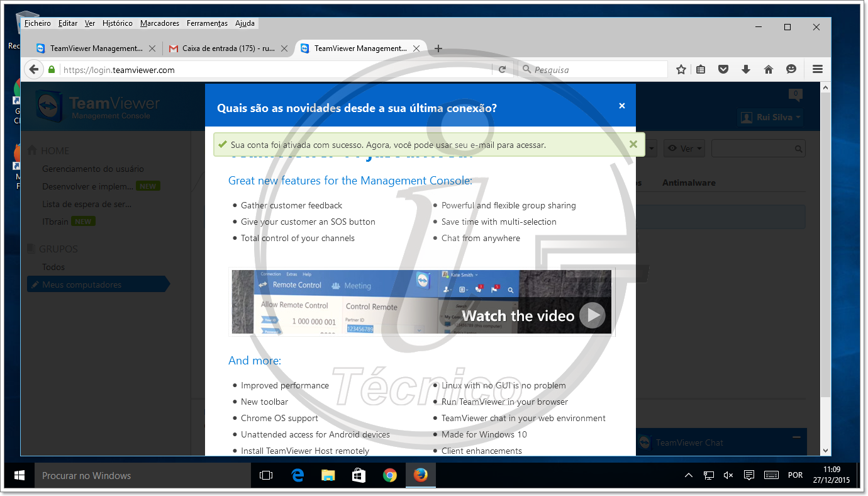This screenshot has width=868, height=496.
Task: Open the Ver dropdown menu
Action: tap(684, 149)
